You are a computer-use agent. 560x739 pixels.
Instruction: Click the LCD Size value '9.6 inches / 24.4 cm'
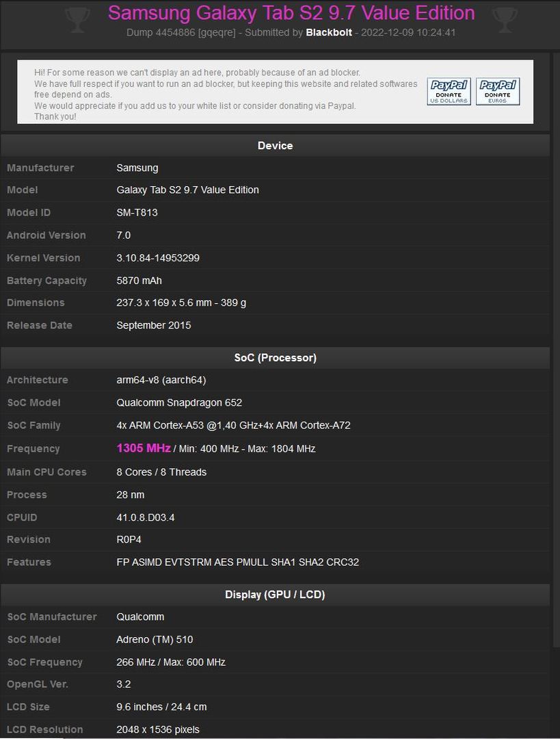point(161,707)
